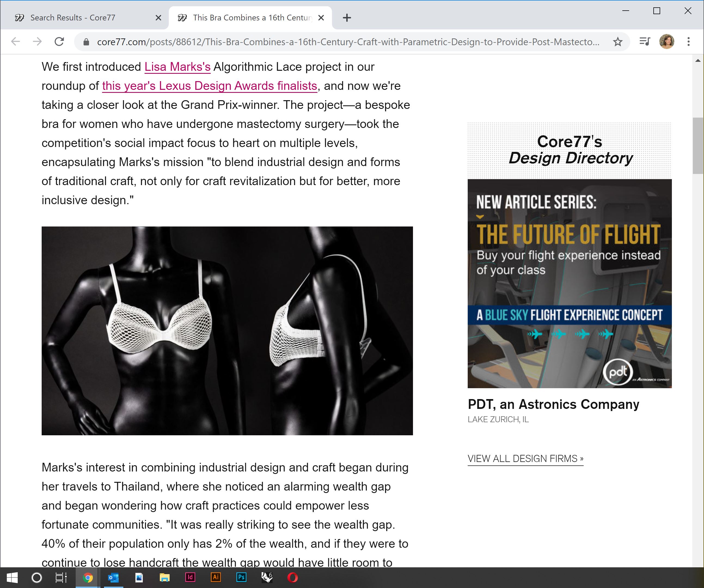The height and width of the screenshot is (588, 704).
Task: Click the site lock icon in the address bar
Action: (x=86, y=42)
